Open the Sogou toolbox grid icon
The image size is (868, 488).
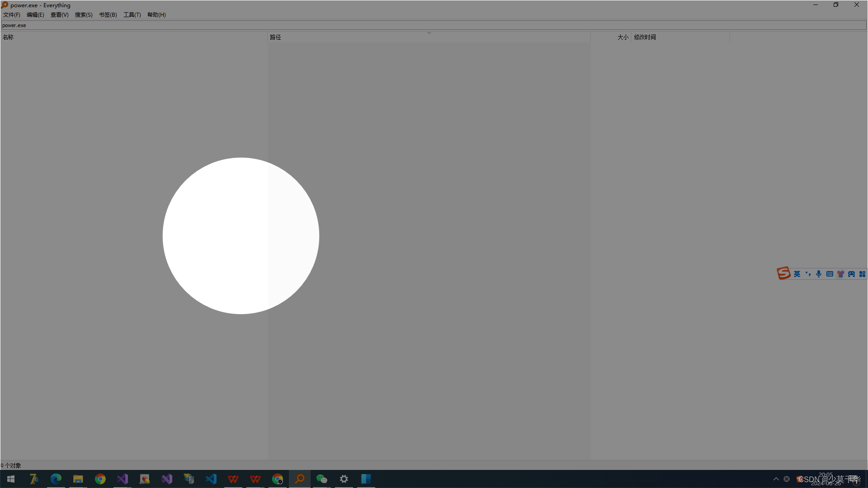pos(862,274)
